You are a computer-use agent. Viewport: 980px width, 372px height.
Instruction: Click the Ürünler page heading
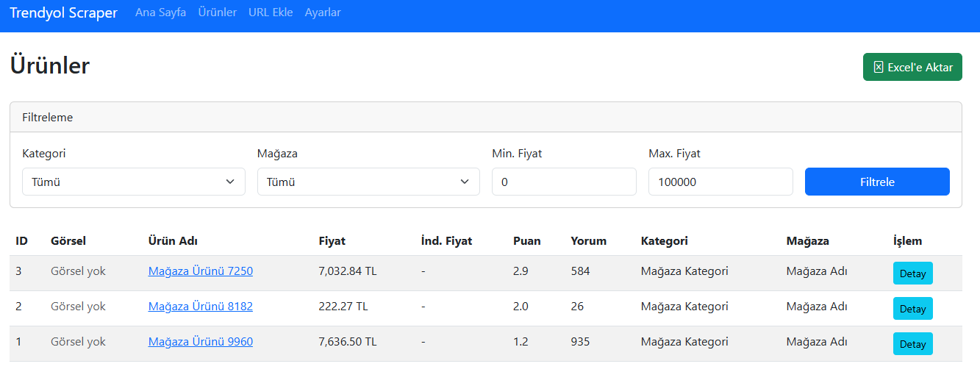point(49,65)
